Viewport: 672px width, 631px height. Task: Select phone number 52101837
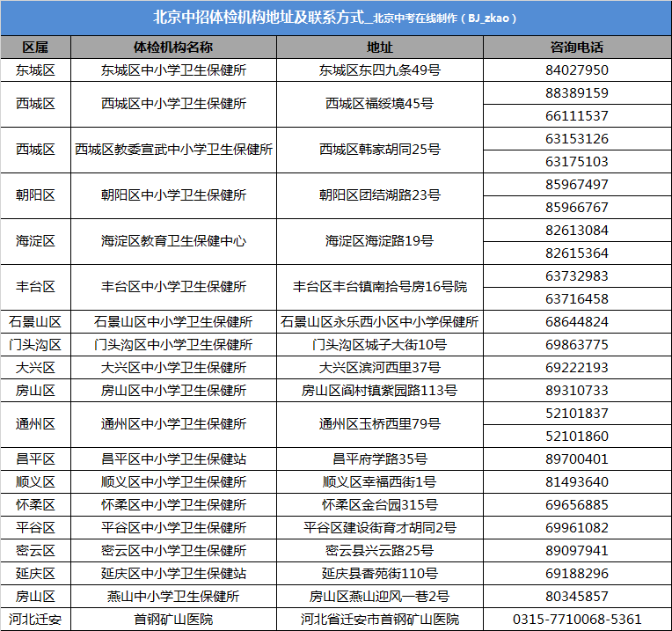[x=577, y=414]
